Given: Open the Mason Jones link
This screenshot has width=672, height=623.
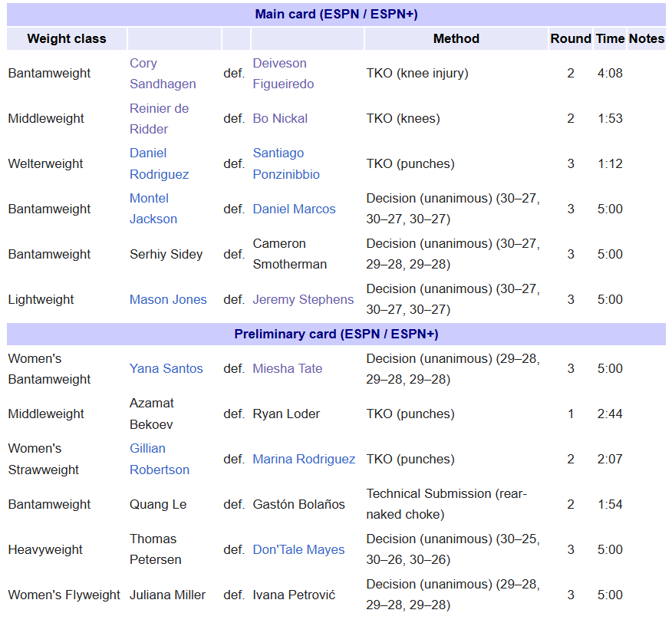Looking at the screenshot, I should (x=168, y=300).
